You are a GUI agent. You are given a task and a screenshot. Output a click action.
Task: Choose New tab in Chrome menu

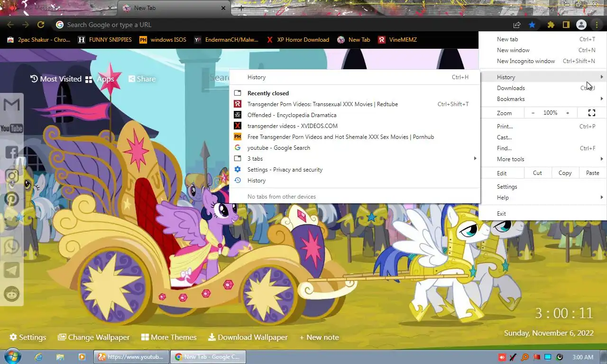coord(543,39)
